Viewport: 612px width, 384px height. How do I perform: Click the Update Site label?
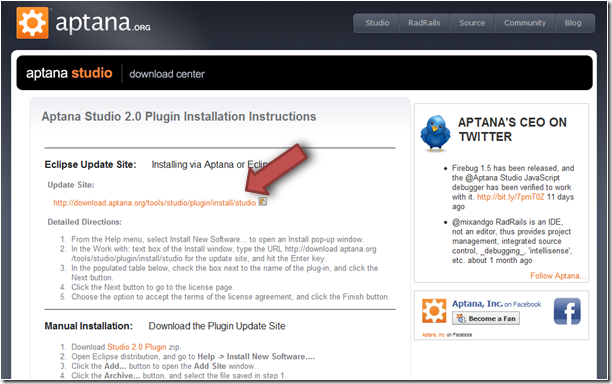click(x=71, y=185)
